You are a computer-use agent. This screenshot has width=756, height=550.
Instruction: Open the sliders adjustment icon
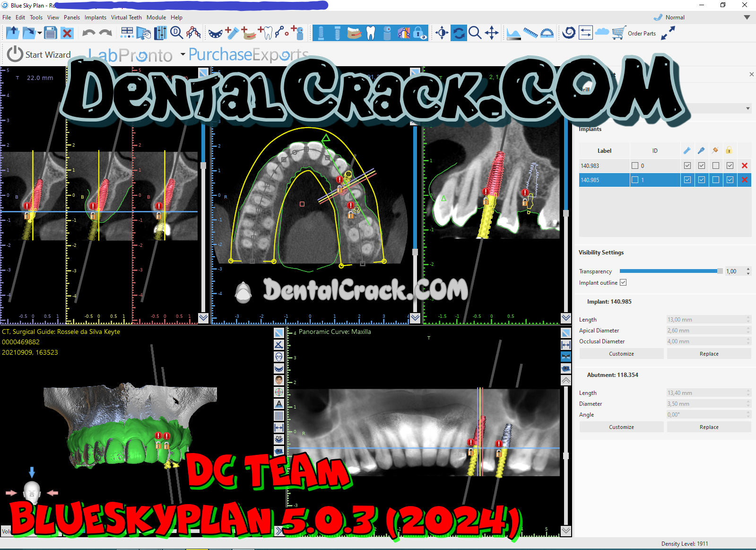[x=161, y=33]
